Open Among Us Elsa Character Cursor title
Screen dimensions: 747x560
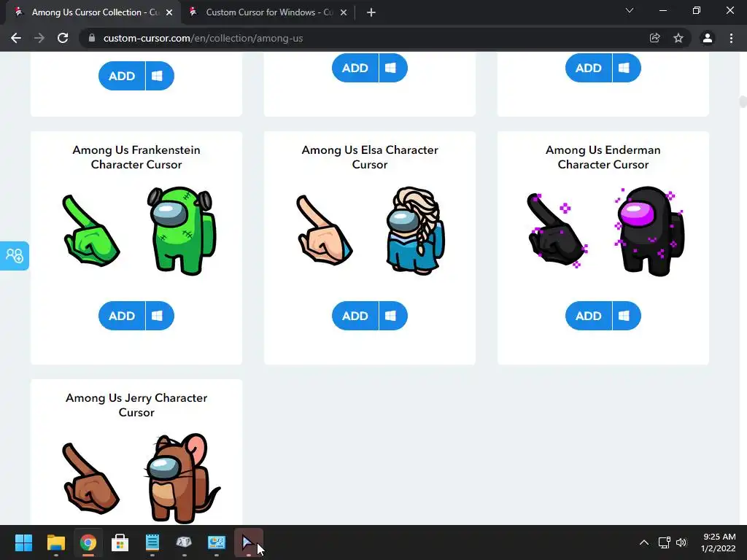pos(370,157)
